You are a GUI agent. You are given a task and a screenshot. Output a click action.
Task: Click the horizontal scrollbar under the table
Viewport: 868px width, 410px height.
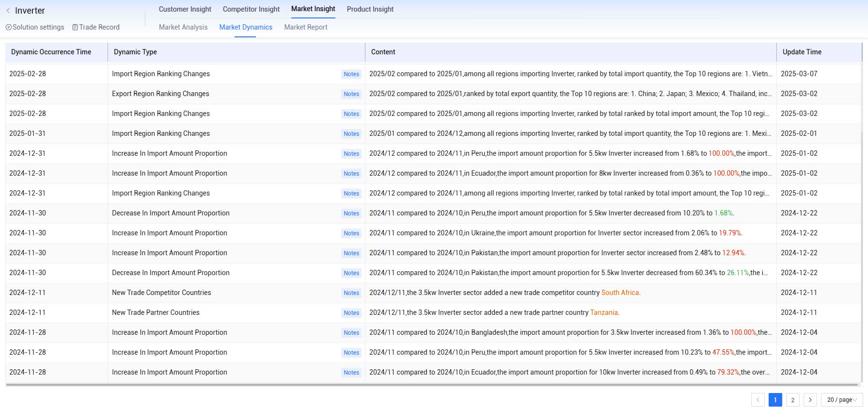coord(431,385)
